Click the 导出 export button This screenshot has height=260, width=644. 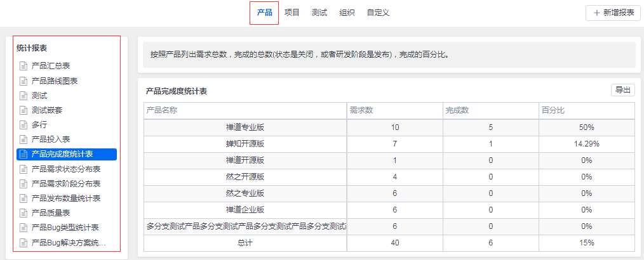623,90
